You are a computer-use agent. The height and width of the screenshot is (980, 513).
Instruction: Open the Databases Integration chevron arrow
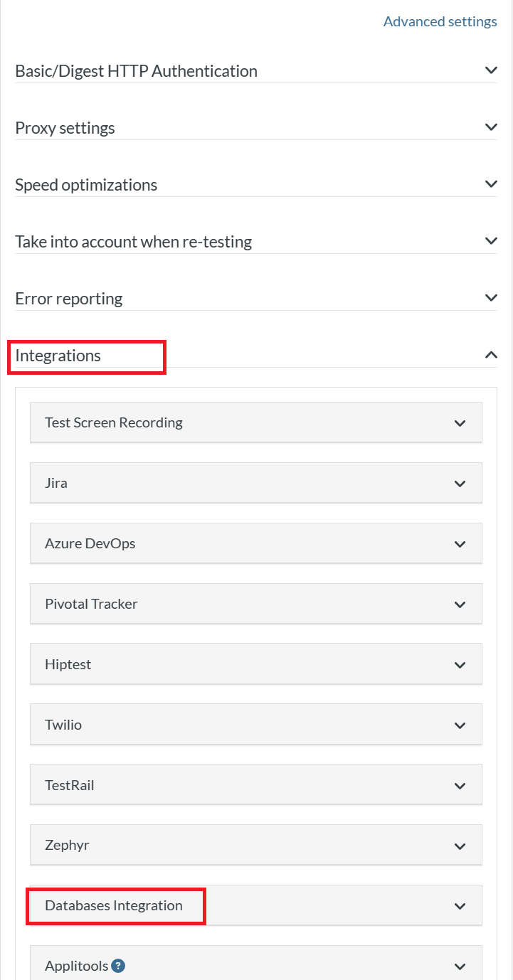pyautogui.click(x=460, y=906)
